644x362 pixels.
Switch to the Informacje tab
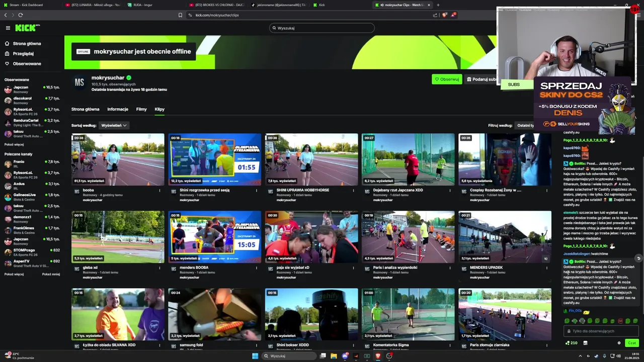point(118,109)
